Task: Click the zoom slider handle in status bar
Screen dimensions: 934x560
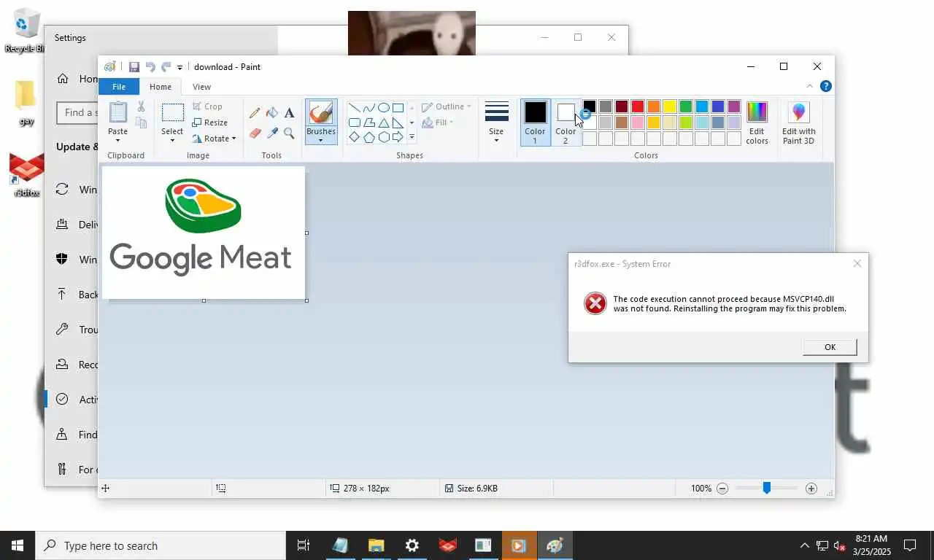Action: tap(766, 488)
